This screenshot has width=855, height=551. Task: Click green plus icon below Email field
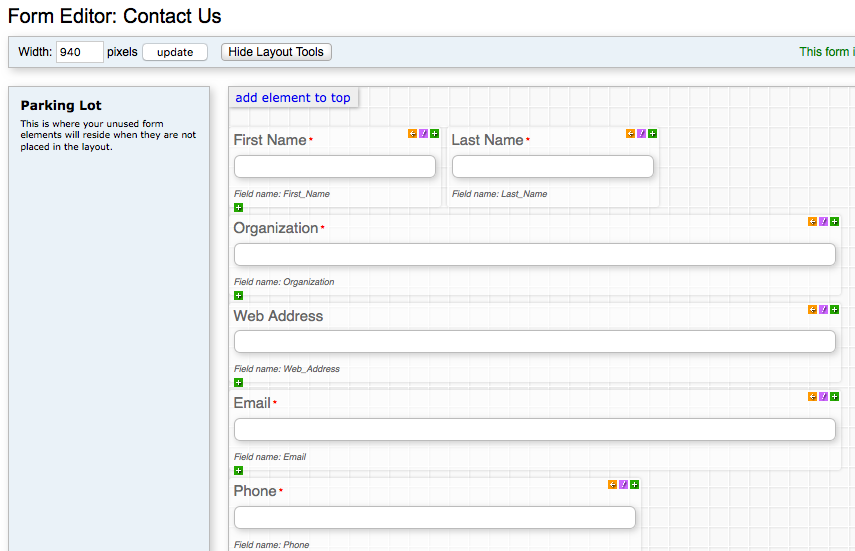tap(238, 471)
